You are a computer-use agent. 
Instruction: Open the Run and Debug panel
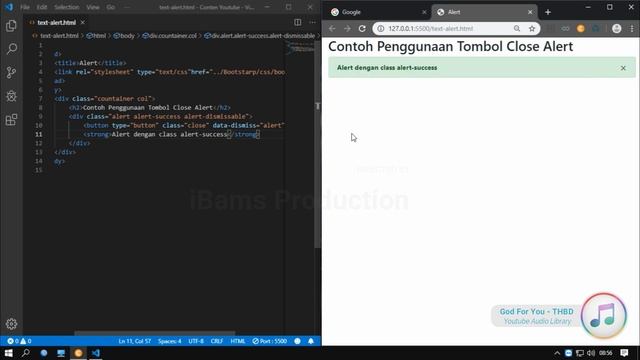point(11,96)
